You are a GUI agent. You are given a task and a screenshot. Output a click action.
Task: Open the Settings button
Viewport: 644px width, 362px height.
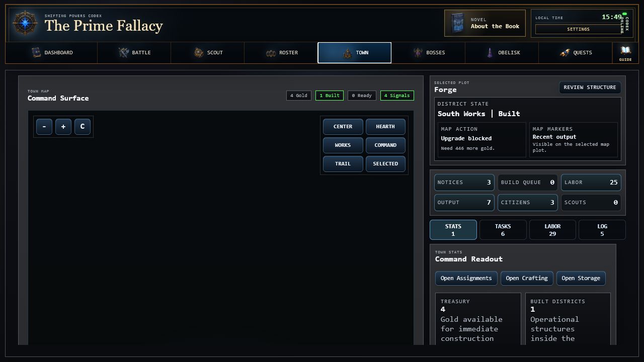coord(578,29)
